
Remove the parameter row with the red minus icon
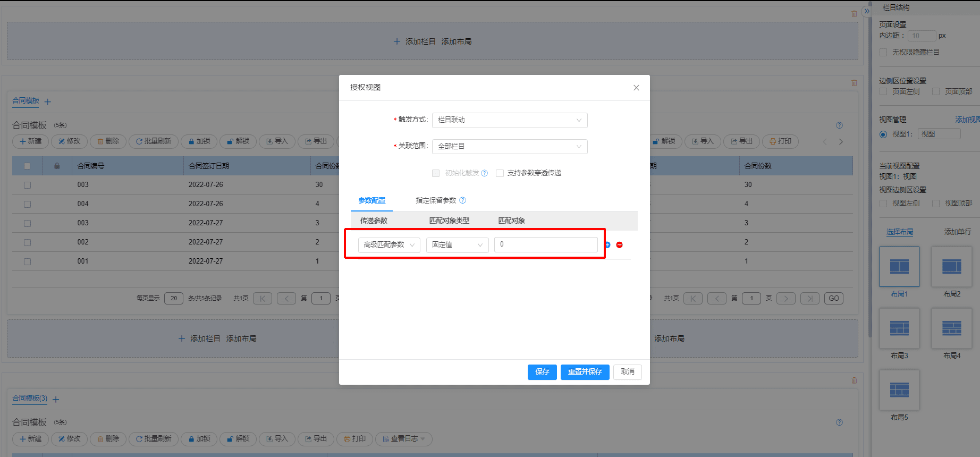pos(619,245)
